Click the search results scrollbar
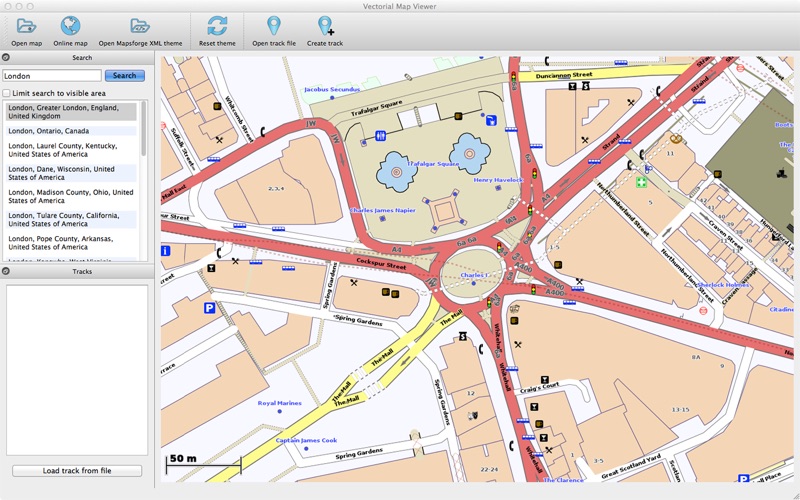800x500 pixels. click(143, 128)
